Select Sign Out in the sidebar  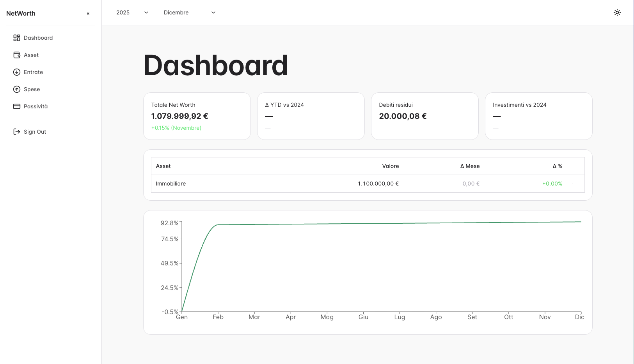click(35, 132)
